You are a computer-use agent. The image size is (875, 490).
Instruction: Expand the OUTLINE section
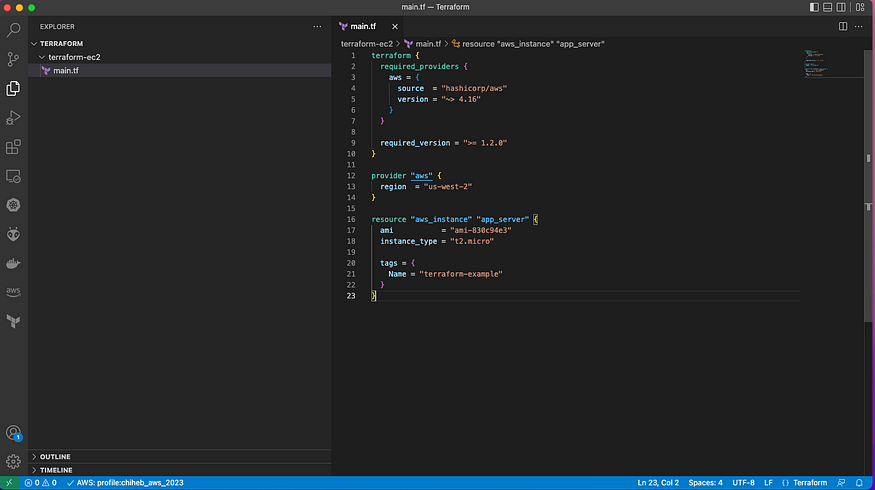coord(55,456)
